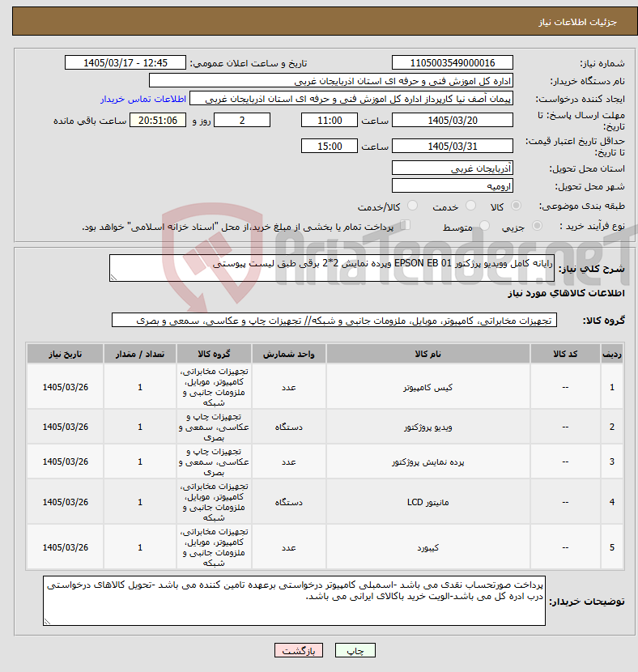Click the نام کالا column header

(427, 354)
